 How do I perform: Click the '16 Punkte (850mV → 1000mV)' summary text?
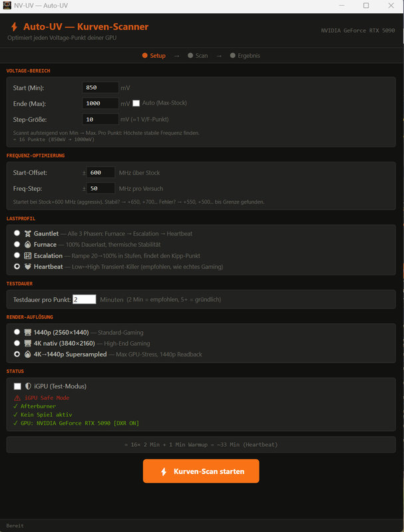pyautogui.click(x=54, y=140)
